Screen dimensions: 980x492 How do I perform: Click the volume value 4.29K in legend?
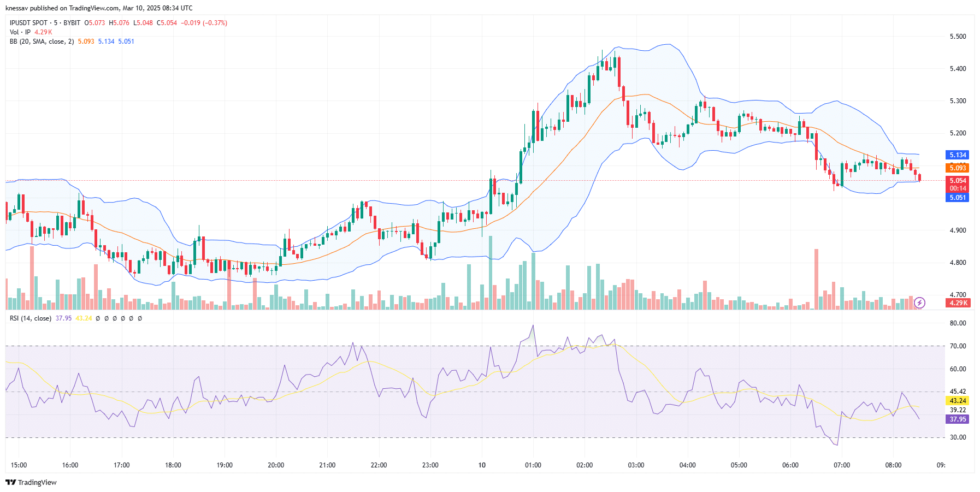(43, 32)
